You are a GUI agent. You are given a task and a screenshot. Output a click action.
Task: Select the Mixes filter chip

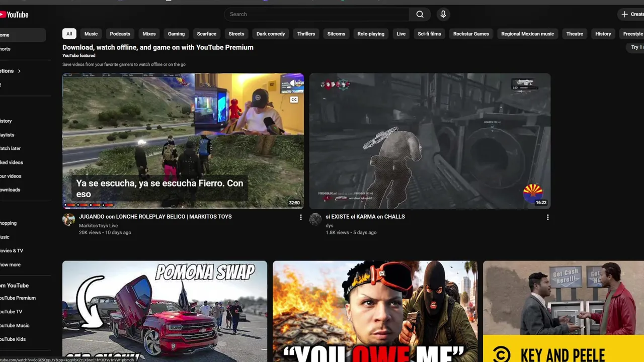click(x=149, y=34)
